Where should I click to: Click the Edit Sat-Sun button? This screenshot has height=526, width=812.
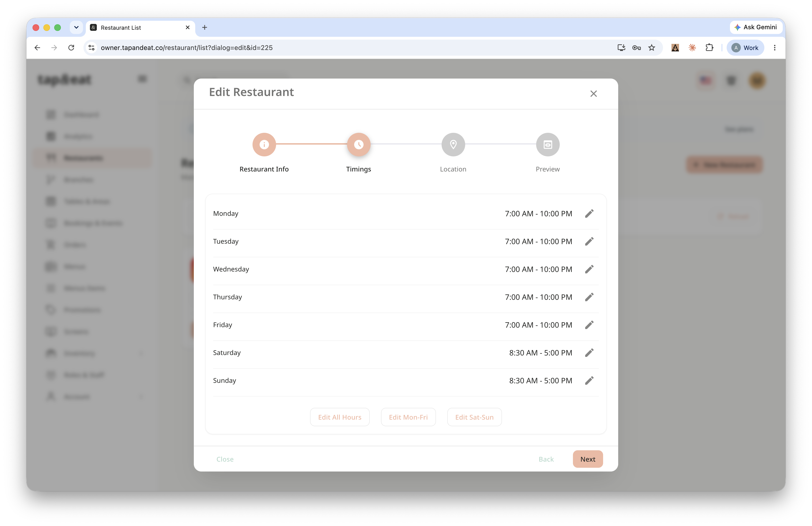point(474,417)
